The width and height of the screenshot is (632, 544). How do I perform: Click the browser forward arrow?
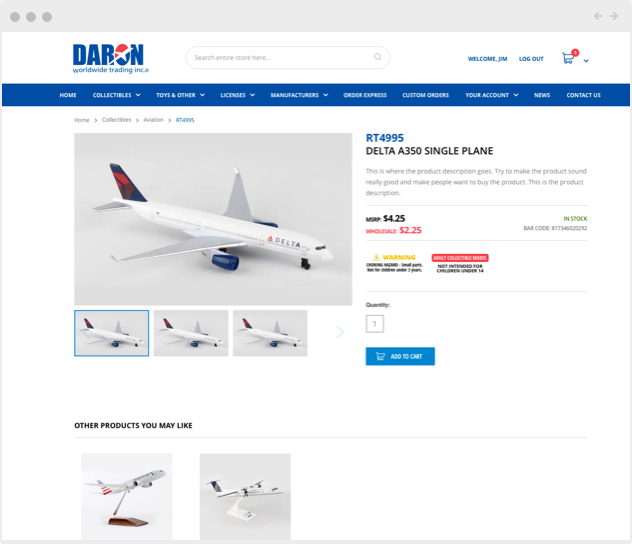pyautogui.click(x=614, y=16)
